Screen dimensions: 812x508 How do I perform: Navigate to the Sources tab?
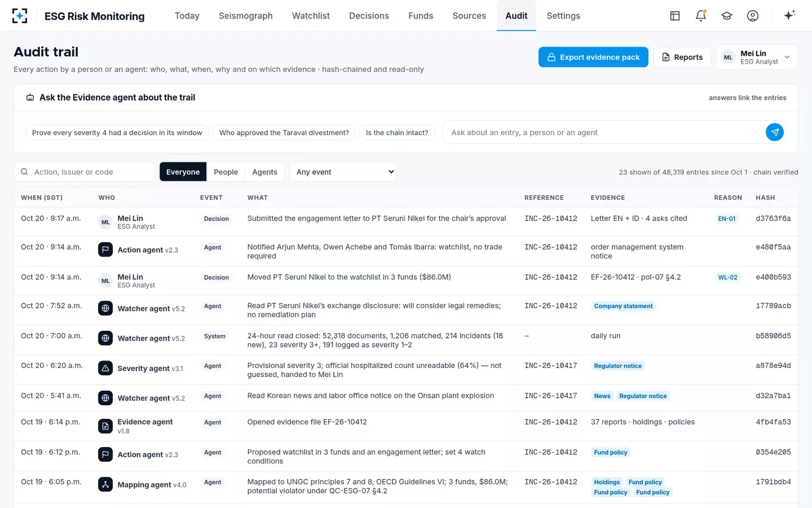click(469, 16)
